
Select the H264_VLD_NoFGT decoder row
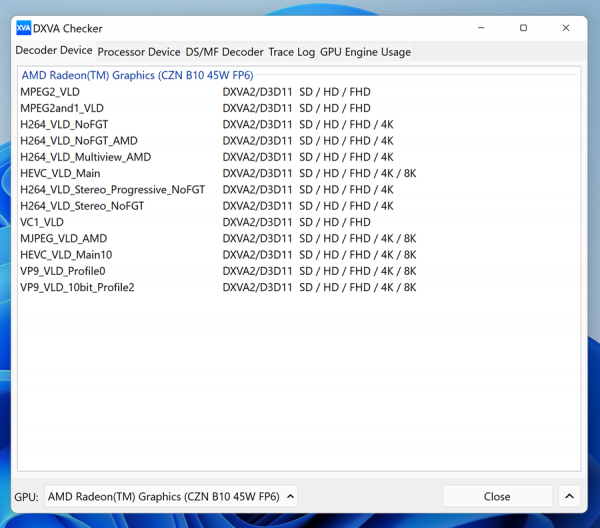64,125
